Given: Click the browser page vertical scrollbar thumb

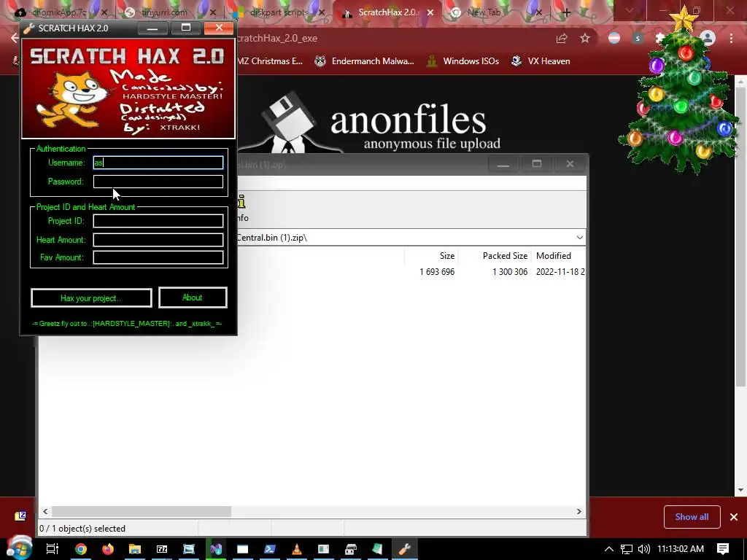Looking at the screenshot, I should 740,237.
